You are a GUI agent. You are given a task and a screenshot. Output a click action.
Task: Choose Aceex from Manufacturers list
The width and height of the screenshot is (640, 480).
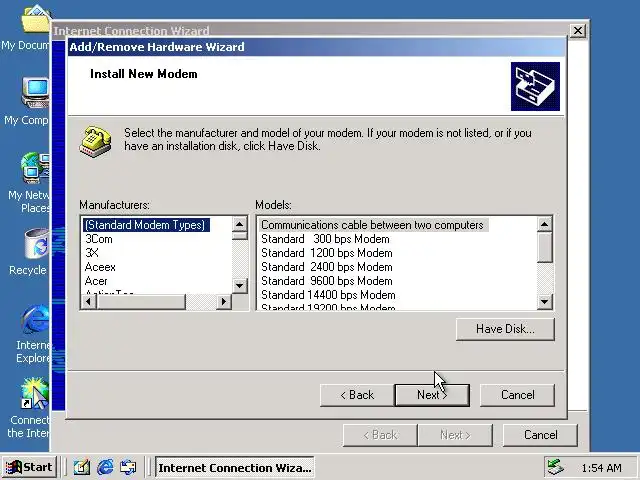(x=100, y=267)
